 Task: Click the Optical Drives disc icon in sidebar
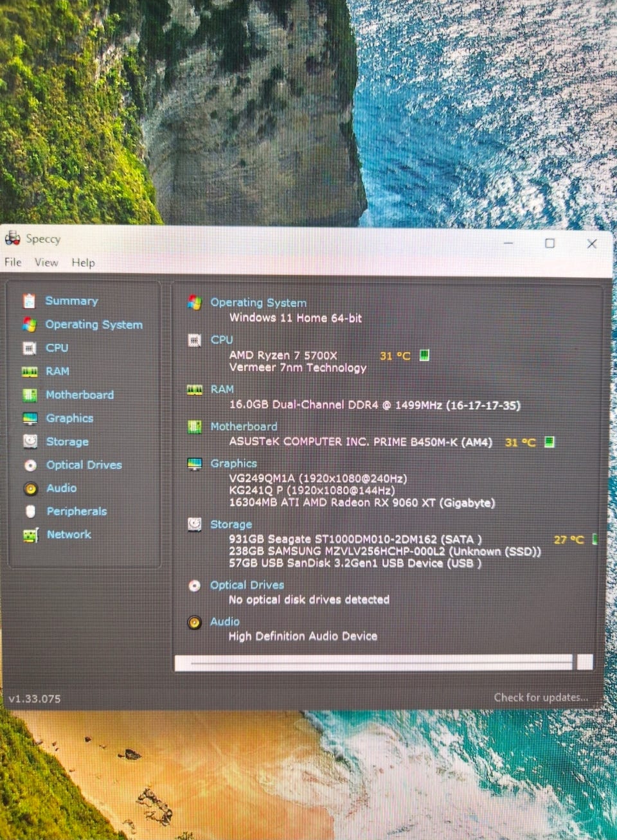30,465
